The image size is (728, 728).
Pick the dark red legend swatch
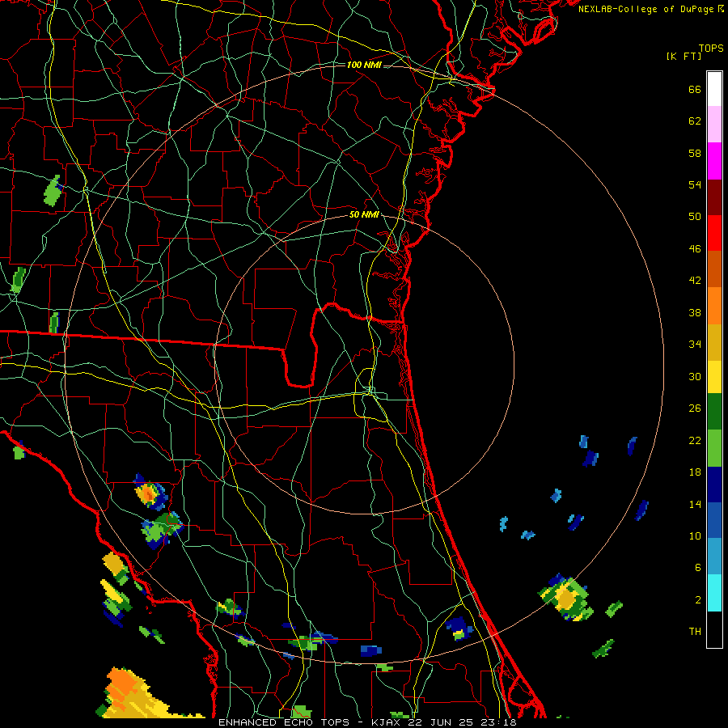pos(714,197)
